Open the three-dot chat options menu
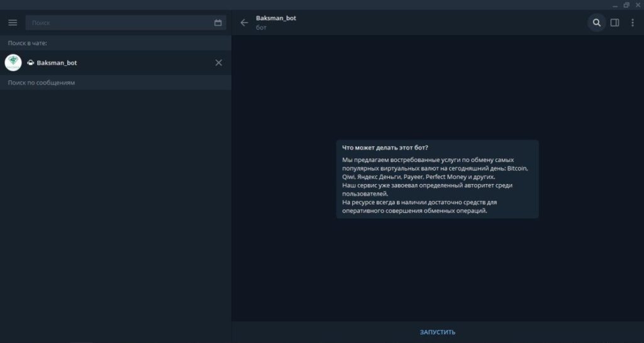 click(632, 23)
